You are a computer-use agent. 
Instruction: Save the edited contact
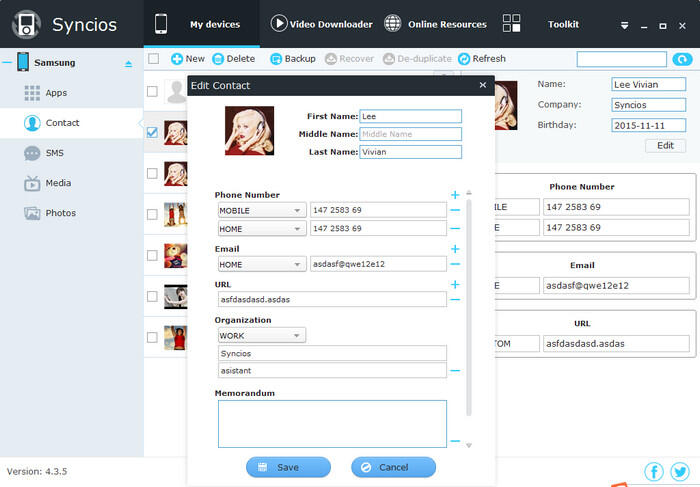pos(288,467)
